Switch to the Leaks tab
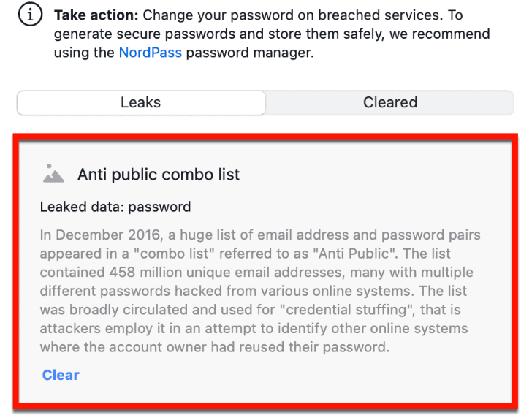The width and height of the screenshot is (532, 415). 141,102
